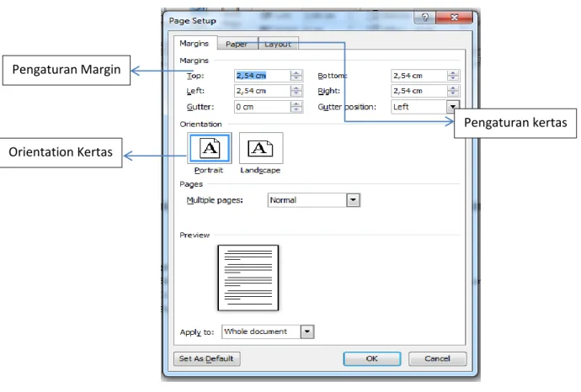581x392 pixels.
Task: Click the Orientation section label
Action: (x=201, y=124)
